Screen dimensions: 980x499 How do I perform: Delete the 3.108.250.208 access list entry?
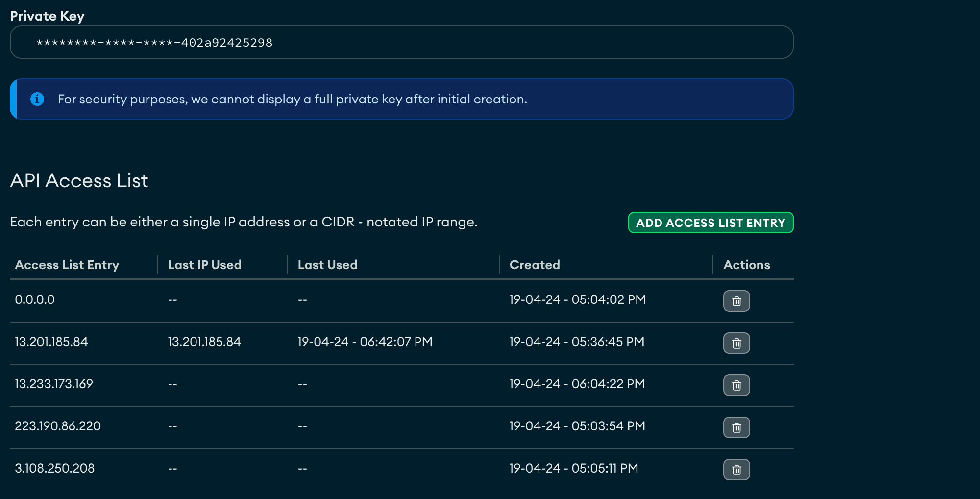(x=736, y=469)
